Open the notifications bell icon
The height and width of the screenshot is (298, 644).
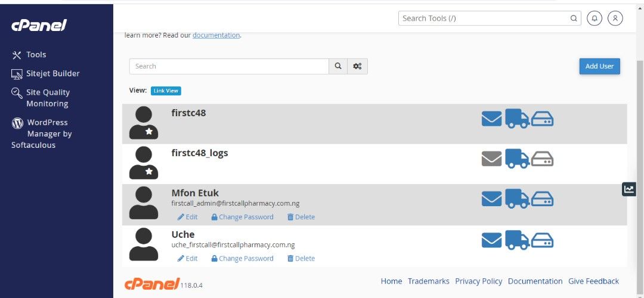tap(595, 18)
